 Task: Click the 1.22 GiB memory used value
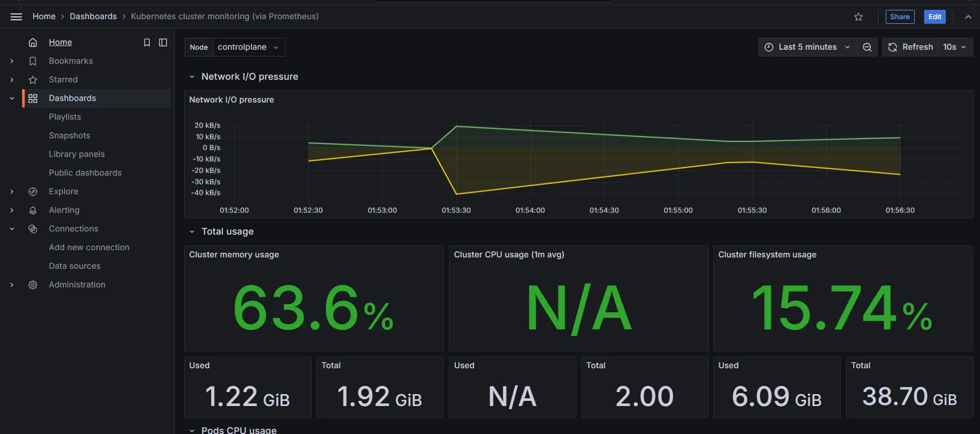(247, 397)
